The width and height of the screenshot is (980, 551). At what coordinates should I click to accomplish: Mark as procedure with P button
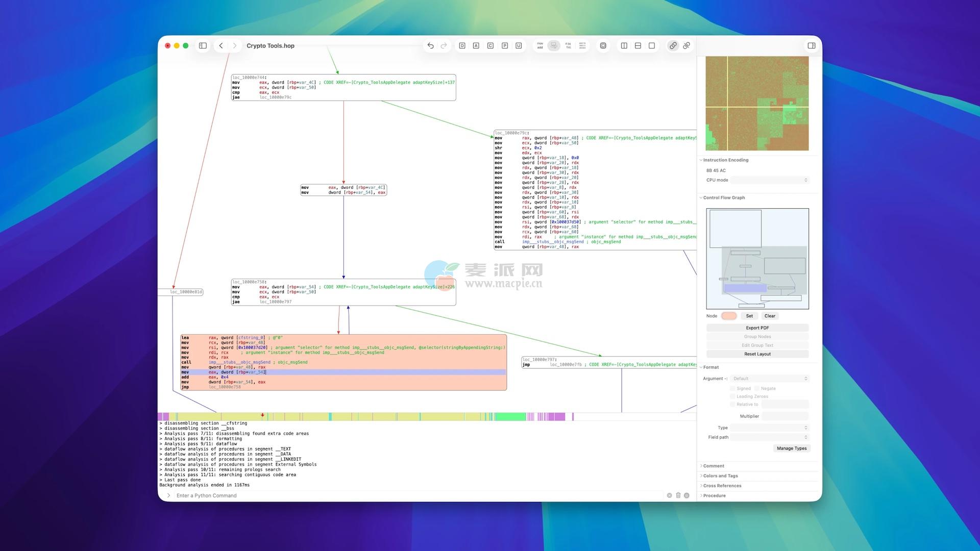[504, 46]
